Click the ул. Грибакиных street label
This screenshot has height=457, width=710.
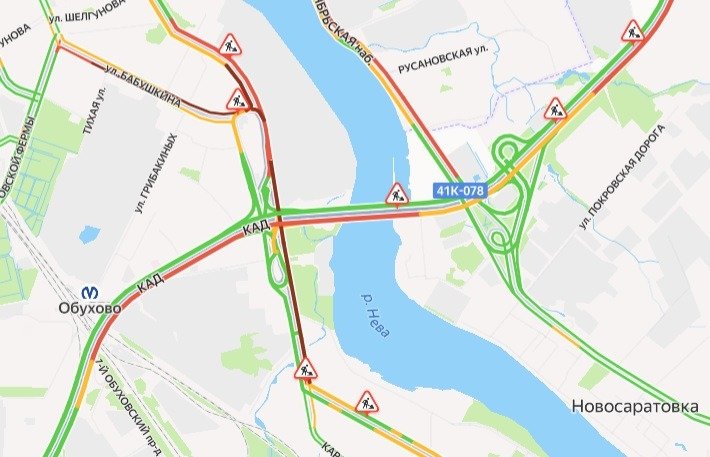click(155, 173)
